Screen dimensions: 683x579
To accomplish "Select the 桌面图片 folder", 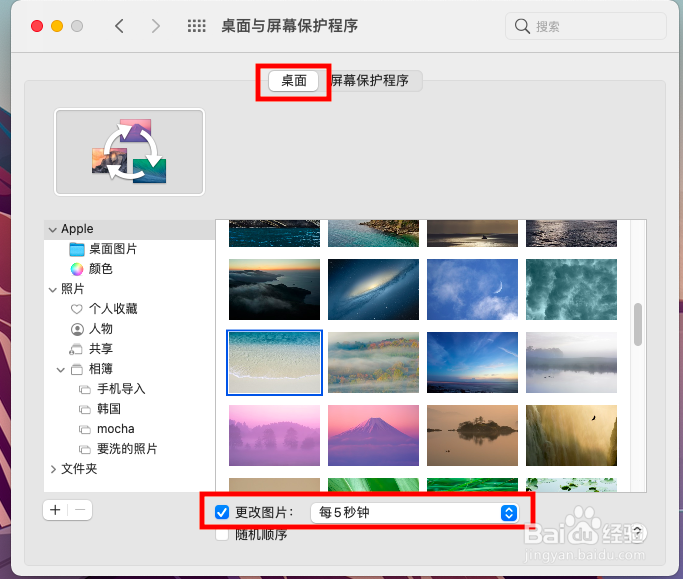I will coord(113,249).
